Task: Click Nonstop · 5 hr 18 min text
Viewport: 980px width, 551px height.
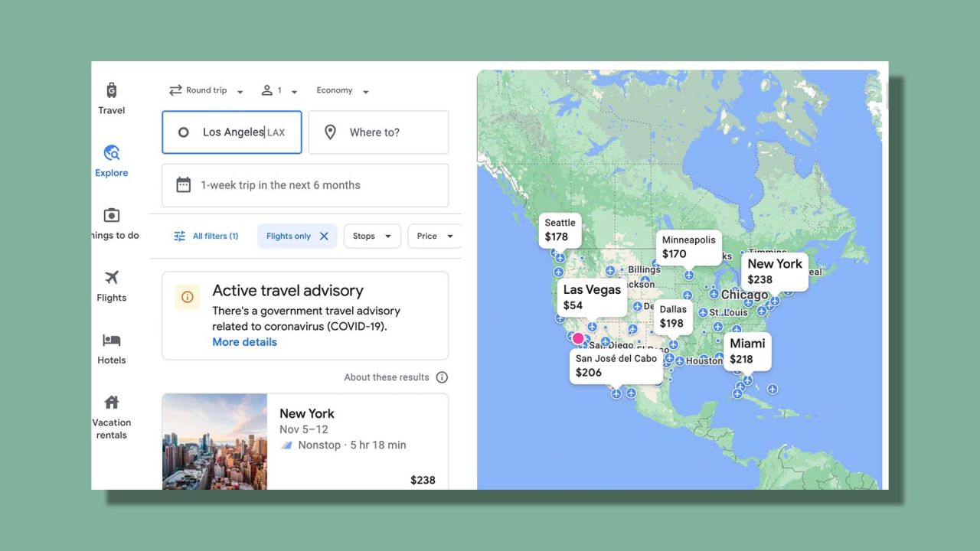Action: [x=352, y=445]
